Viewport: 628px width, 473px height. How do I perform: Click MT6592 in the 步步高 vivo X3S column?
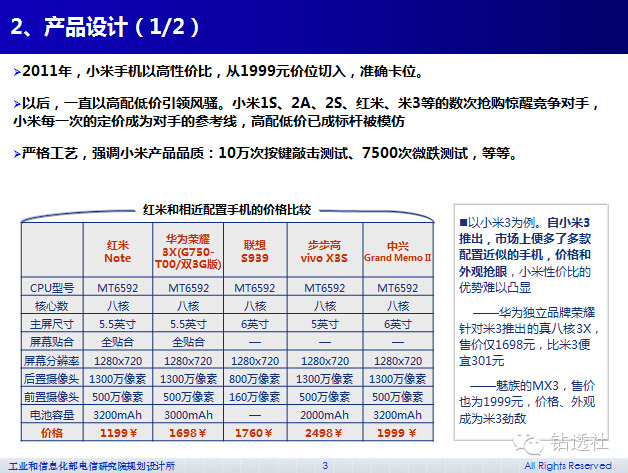[x=324, y=288]
